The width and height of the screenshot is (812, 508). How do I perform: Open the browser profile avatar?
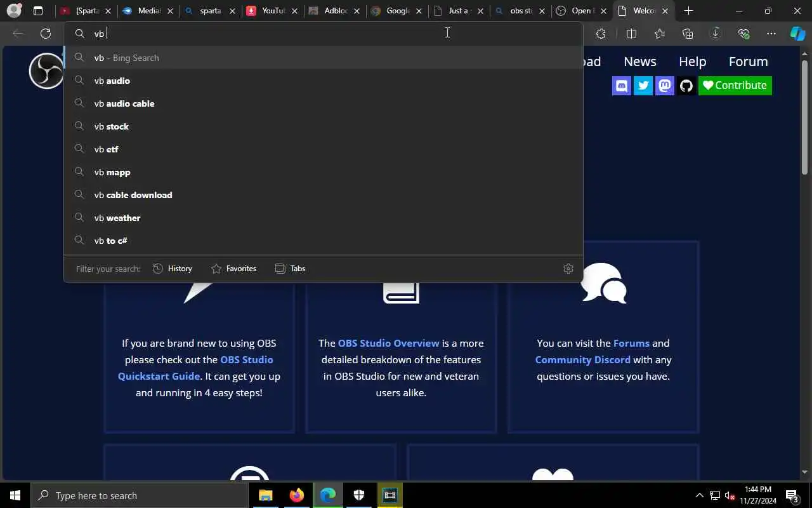(x=13, y=11)
